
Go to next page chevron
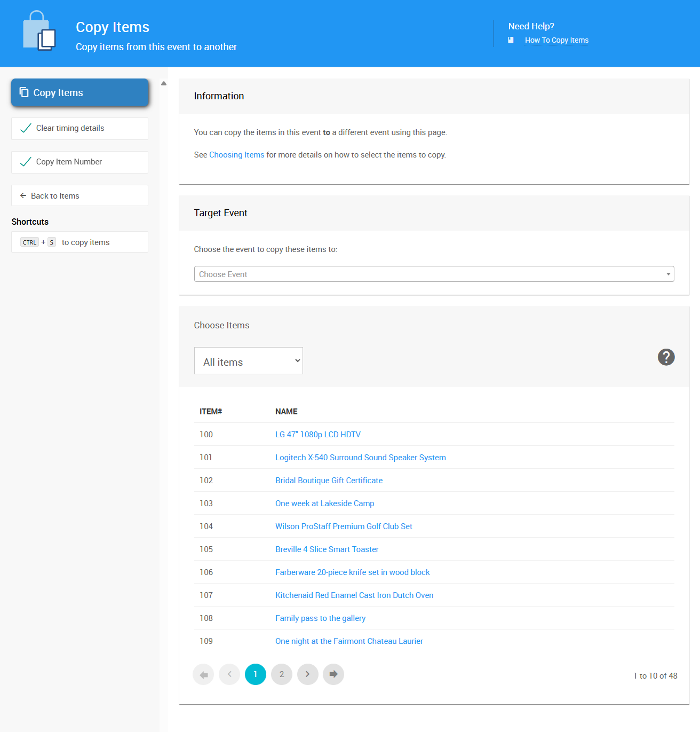pos(308,674)
